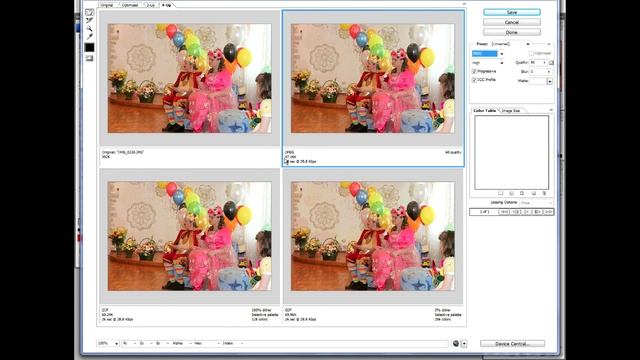The width and height of the screenshot is (640, 360).
Task: Click the delete color trash icon
Action: (x=544, y=193)
